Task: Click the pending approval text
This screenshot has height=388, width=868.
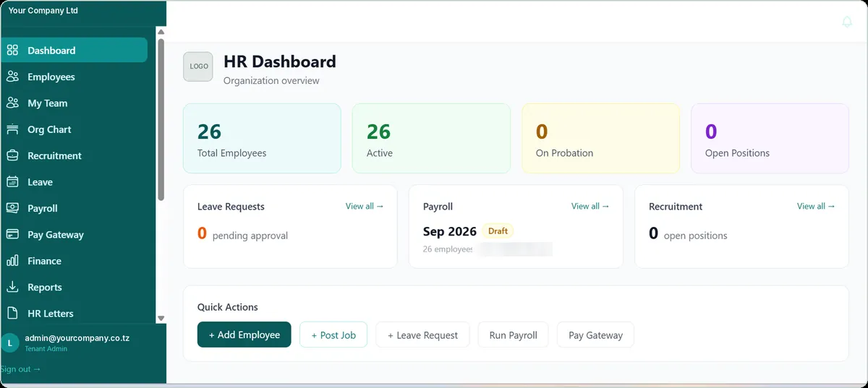Action: [x=250, y=236]
